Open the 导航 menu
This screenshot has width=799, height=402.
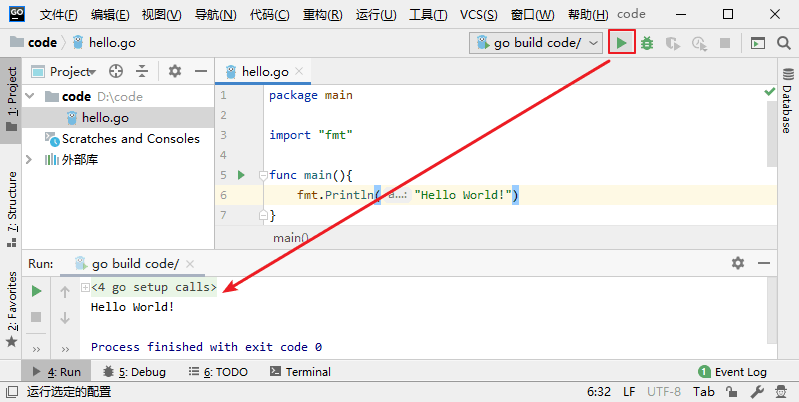pyautogui.click(x=216, y=15)
